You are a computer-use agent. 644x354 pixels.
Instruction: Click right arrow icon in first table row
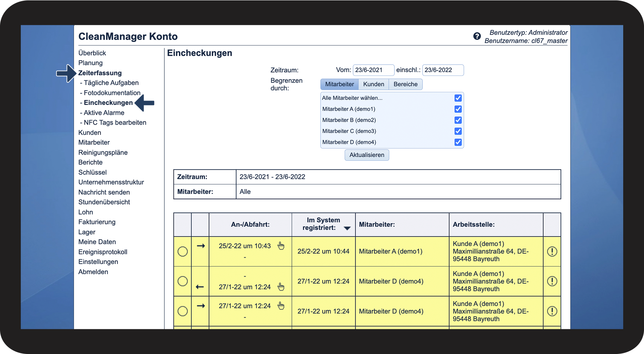tap(200, 246)
